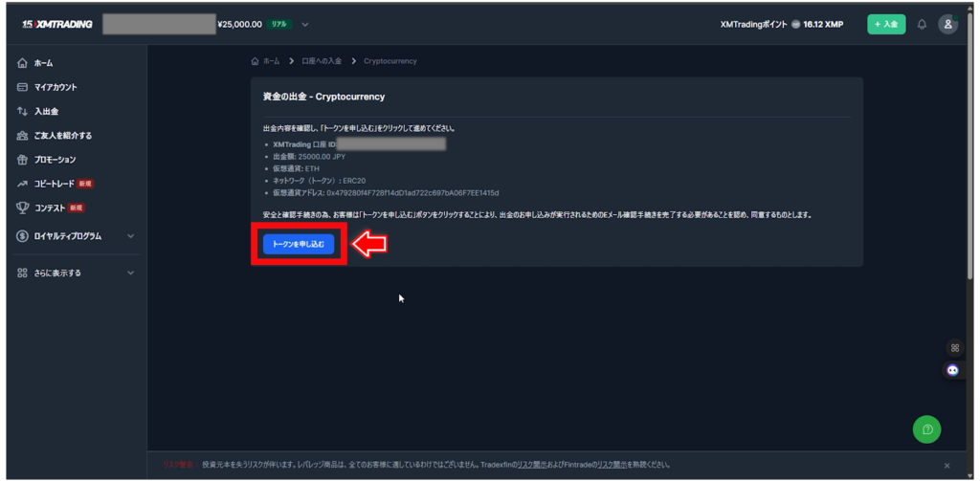980x481 pixels.
Task: Click the home icon in breadcrumb
Action: click(x=255, y=61)
